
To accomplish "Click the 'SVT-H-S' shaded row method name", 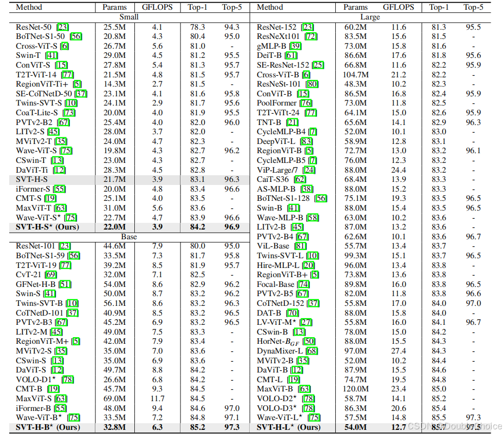I will coord(31,179).
